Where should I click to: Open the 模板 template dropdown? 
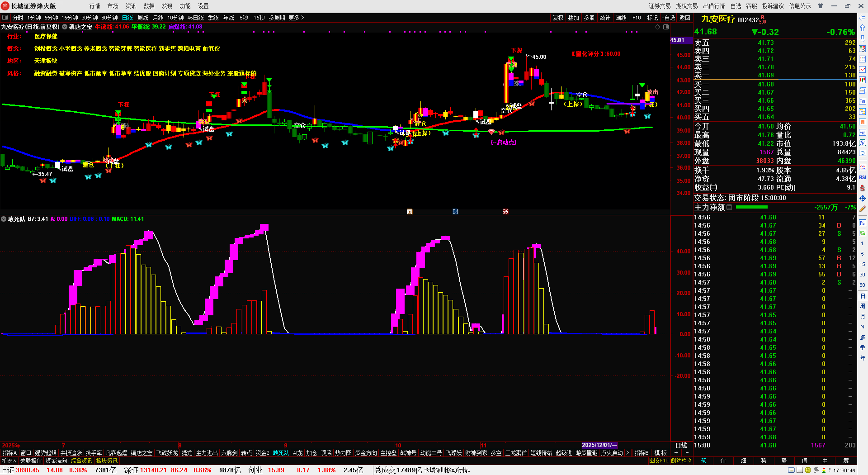click(661, 453)
